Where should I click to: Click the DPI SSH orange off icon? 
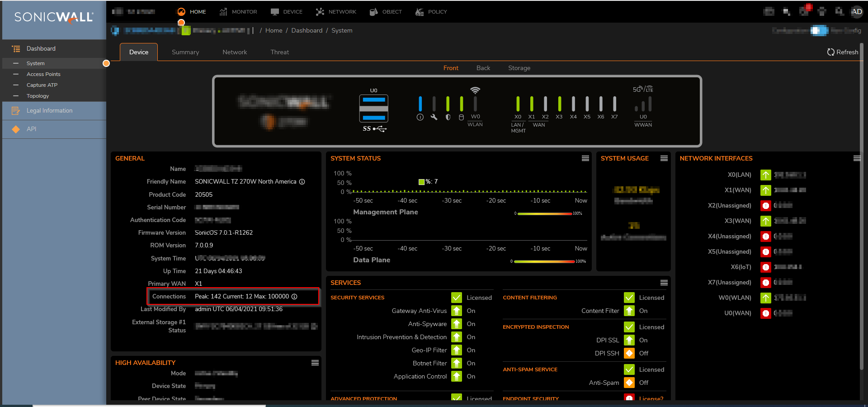629,353
